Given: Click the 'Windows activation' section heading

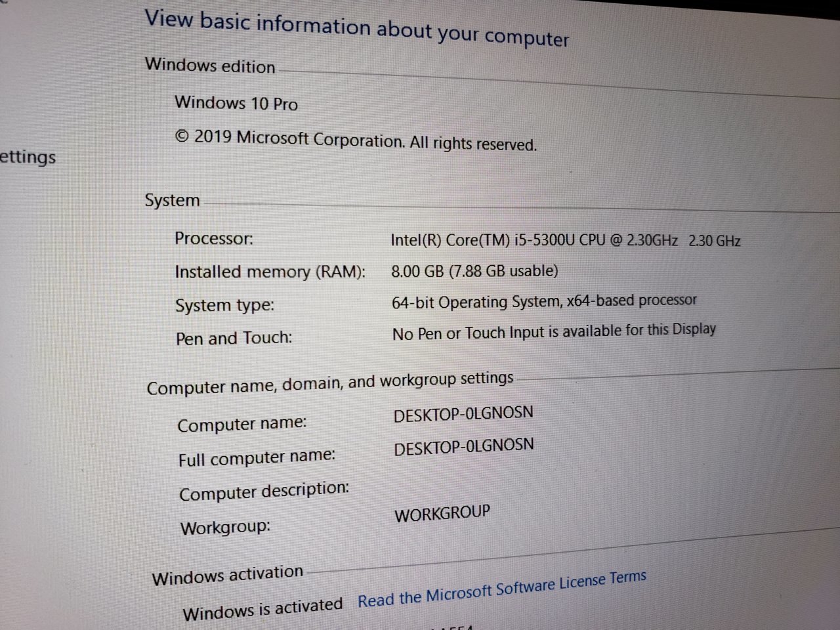Looking at the screenshot, I should click(x=228, y=576).
